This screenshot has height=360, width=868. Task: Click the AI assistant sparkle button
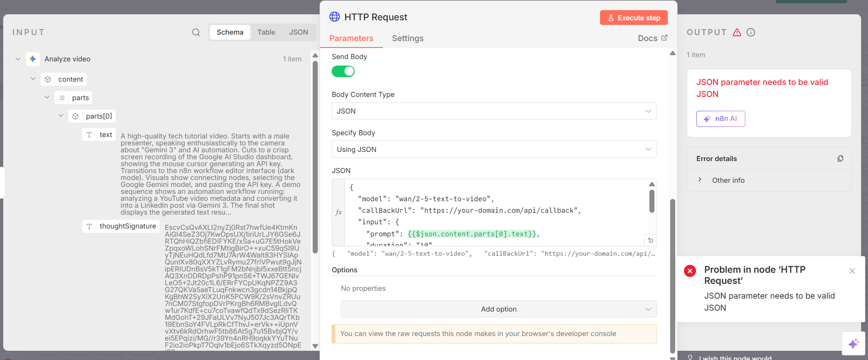(853, 343)
